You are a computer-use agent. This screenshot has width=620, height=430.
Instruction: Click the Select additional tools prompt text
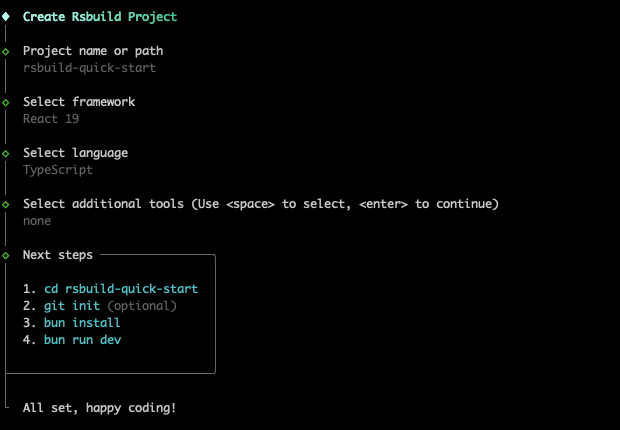[x=261, y=204]
